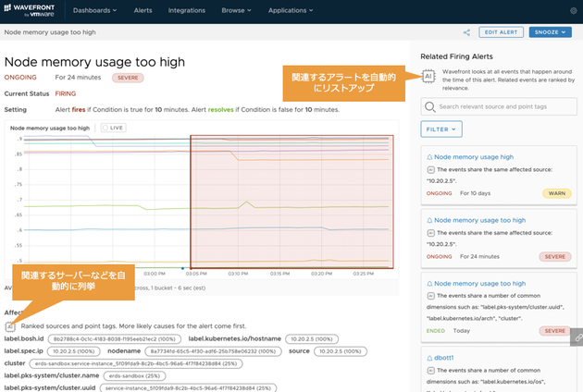Click the share alert icon

(466, 32)
